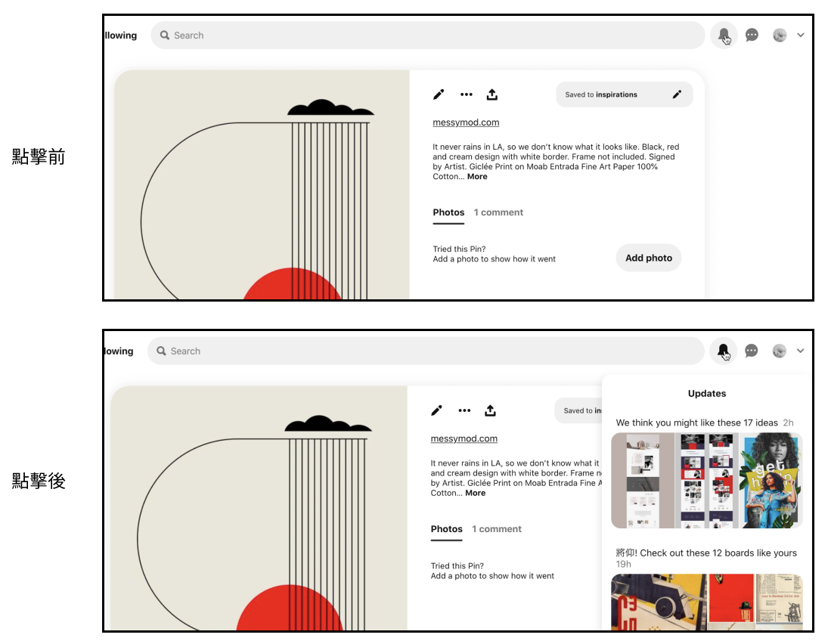
Task: Click the 2h timestamp in Updates
Action: point(789,423)
